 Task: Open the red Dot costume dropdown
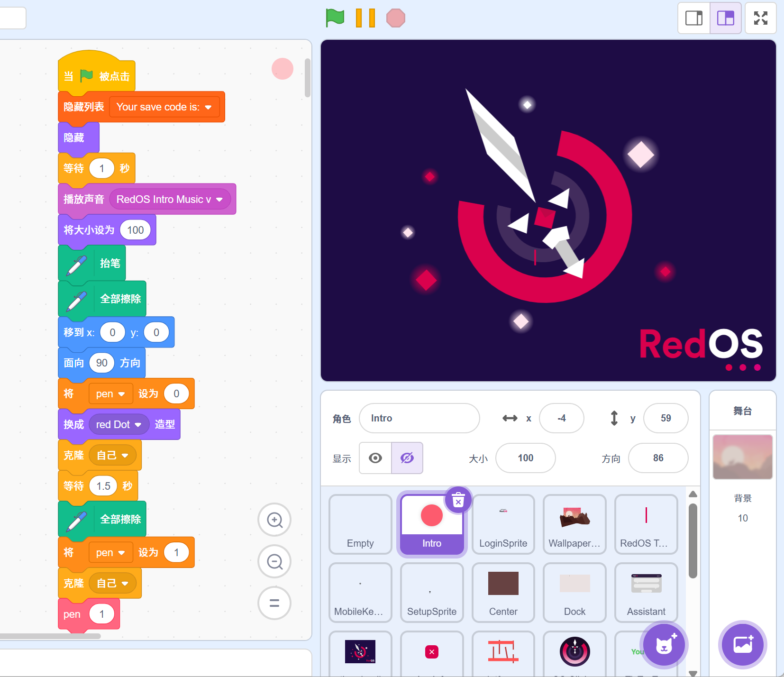click(x=138, y=425)
